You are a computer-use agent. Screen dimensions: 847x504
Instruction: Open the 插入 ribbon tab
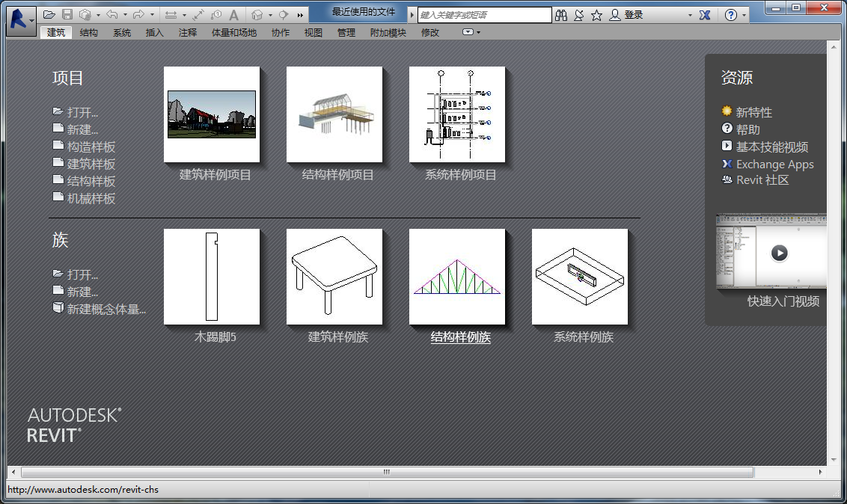click(x=154, y=32)
